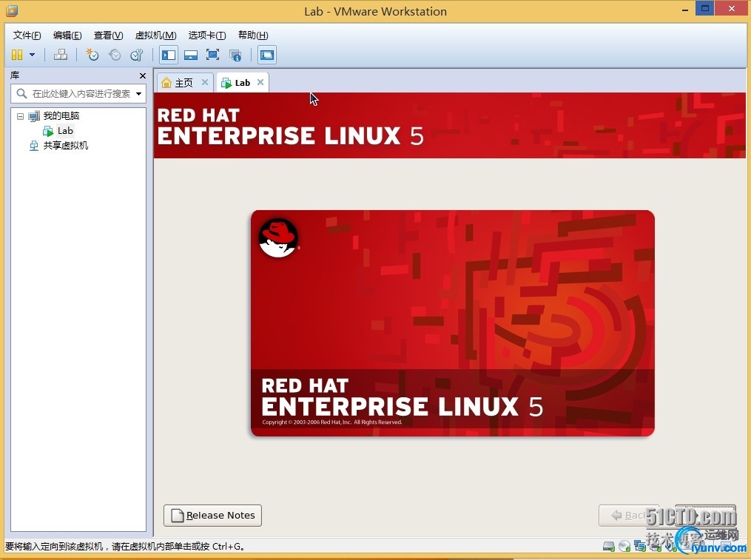The image size is (751, 560).
Task: Open the 编辑(E) menu
Action: [67, 35]
